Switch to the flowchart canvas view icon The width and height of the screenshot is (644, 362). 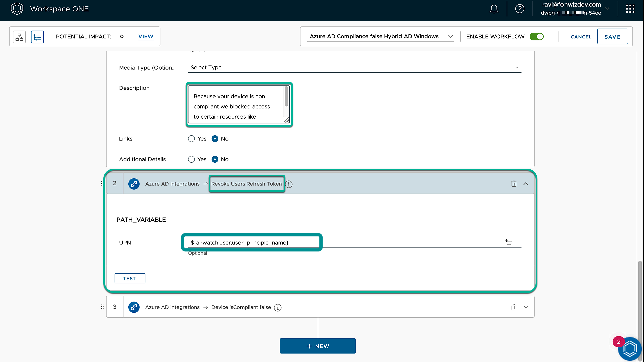point(19,37)
